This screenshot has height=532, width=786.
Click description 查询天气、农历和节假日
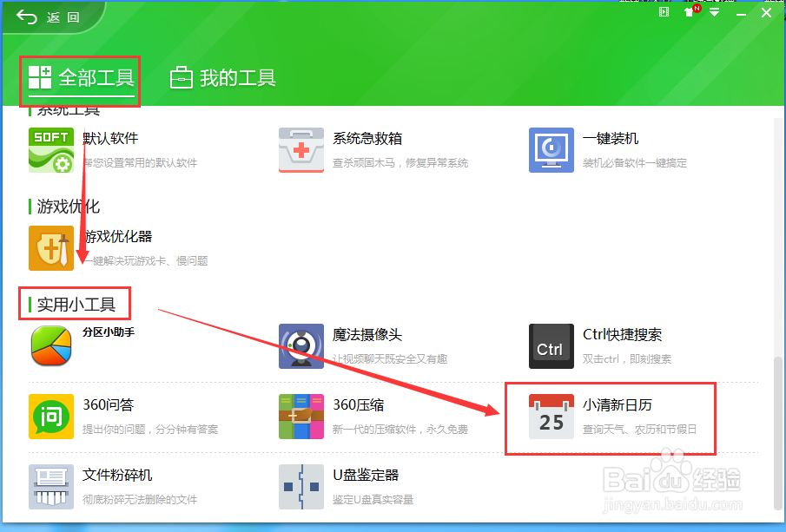point(640,430)
